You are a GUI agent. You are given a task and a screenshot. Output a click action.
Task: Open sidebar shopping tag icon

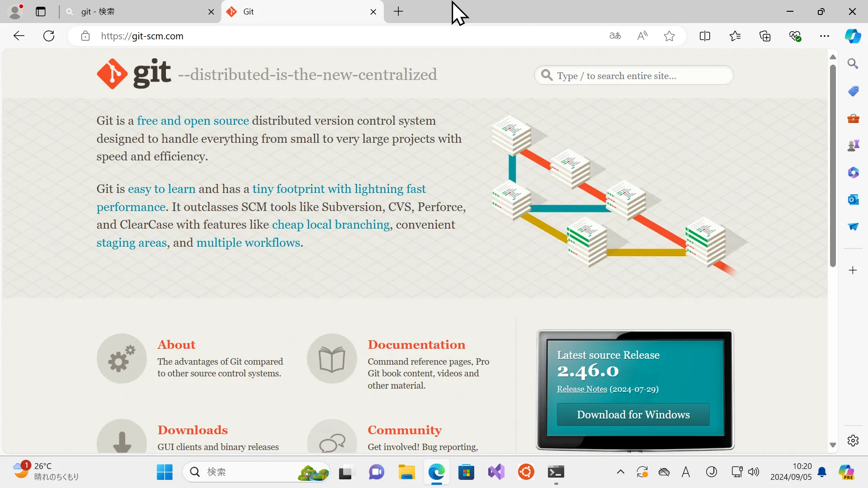(853, 91)
